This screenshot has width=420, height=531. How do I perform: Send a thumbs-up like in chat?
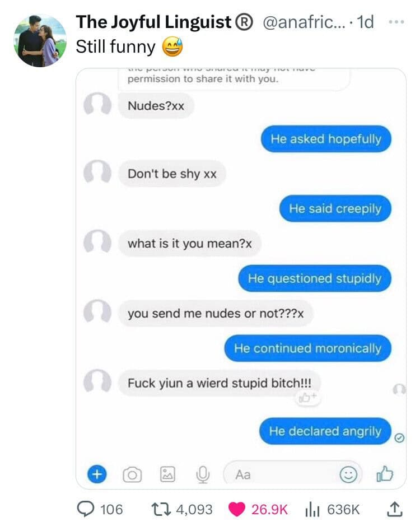[x=385, y=474]
